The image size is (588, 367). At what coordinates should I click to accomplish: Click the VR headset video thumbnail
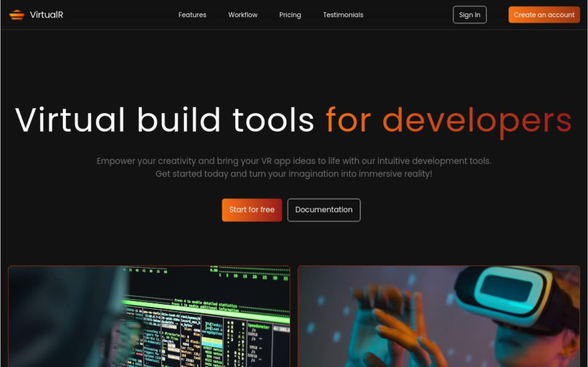(439, 316)
